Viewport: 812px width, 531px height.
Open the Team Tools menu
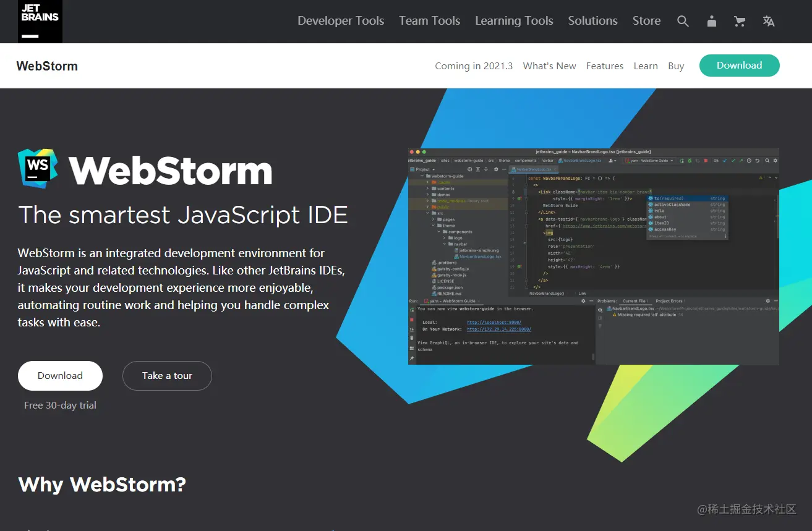point(430,21)
